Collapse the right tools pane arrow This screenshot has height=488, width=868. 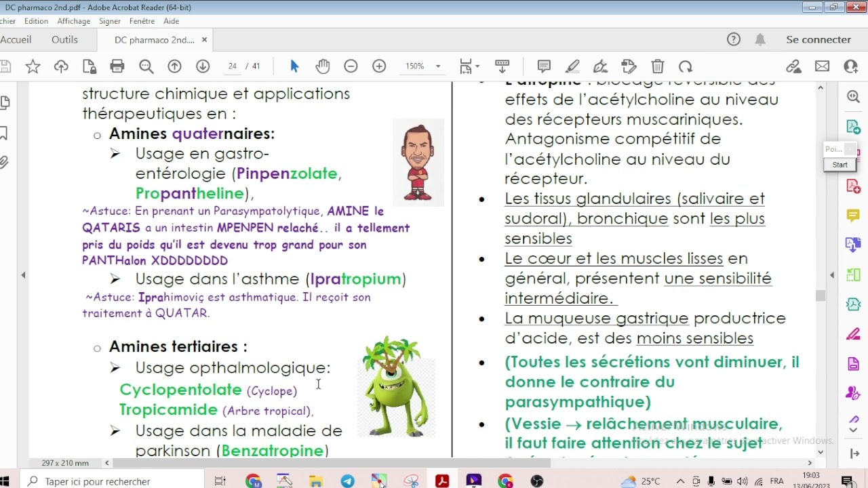[832, 275]
